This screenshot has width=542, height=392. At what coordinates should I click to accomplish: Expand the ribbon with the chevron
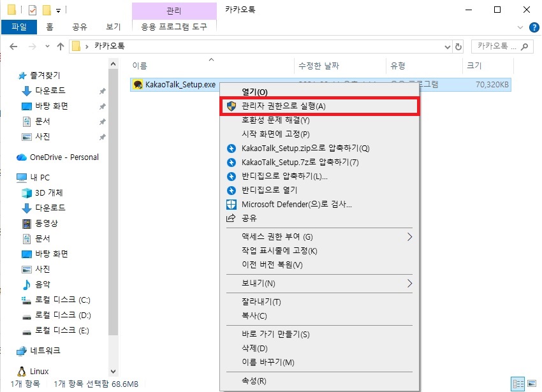pos(520,27)
